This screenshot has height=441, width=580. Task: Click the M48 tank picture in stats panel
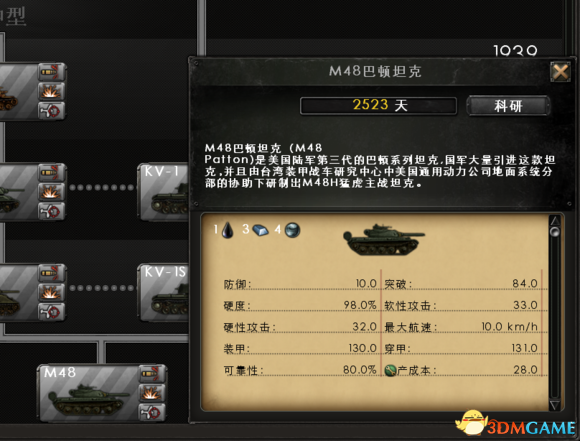pos(384,240)
